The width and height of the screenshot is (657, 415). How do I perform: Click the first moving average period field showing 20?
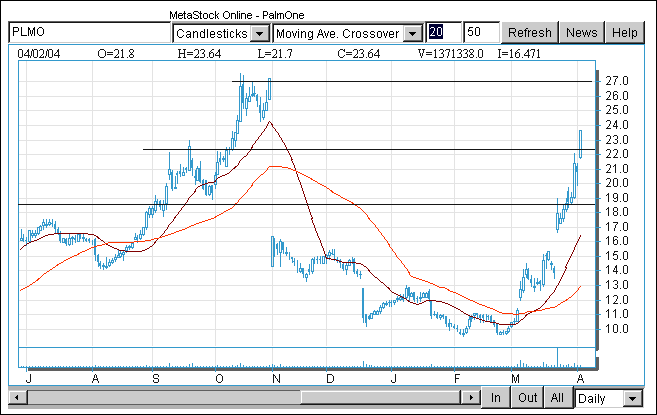coord(442,33)
